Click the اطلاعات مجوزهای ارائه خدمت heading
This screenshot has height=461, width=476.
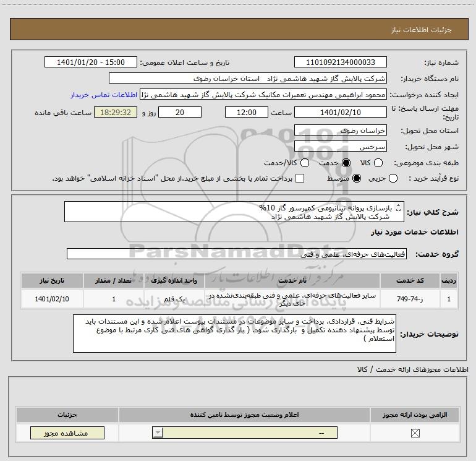[413, 369]
